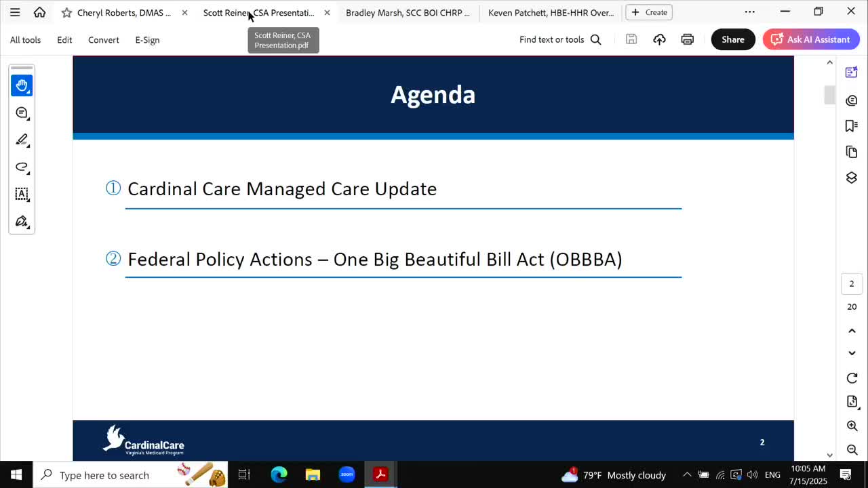
Task: Click the vertical scrollbar thumb
Action: click(829, 95)
